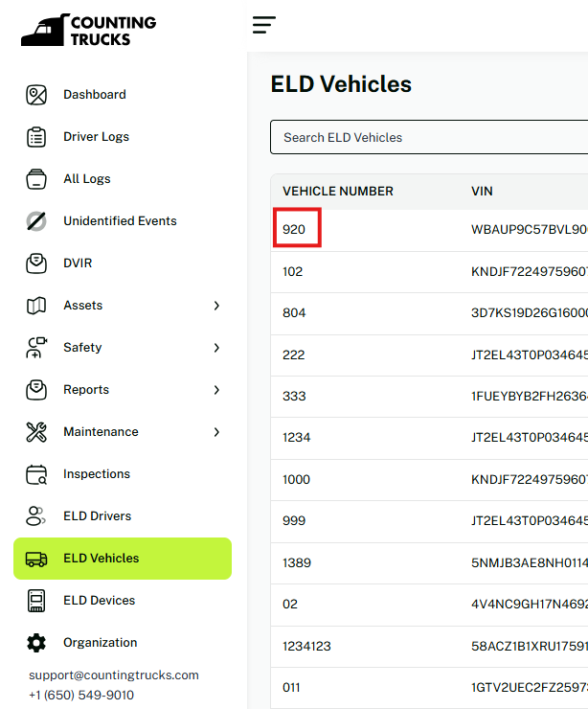The width and height of the screenshot is (588, 709).
Task: Open vehicle number 920 row
Action: coord(294,230)
